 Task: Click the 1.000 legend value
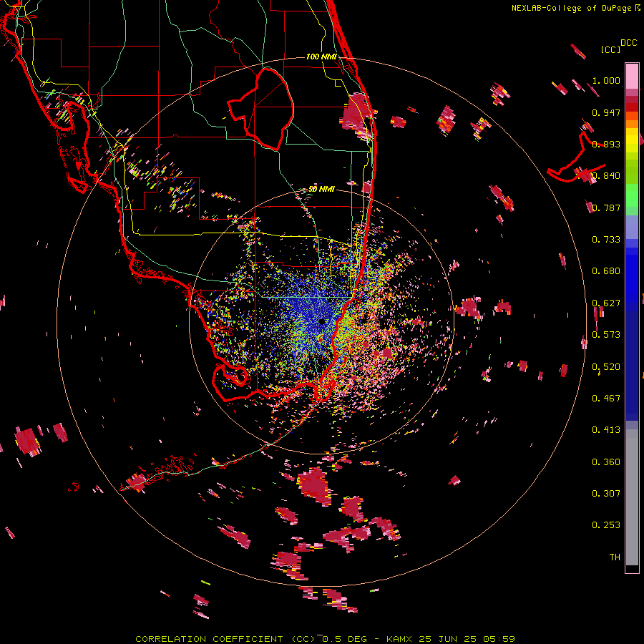[x=606, y=80]
